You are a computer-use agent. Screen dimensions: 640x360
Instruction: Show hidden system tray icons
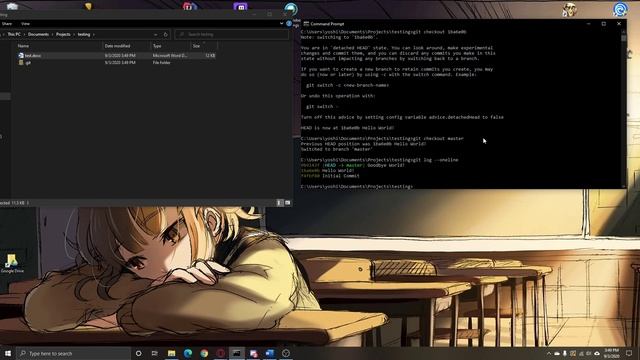click(x=549, y=353)
